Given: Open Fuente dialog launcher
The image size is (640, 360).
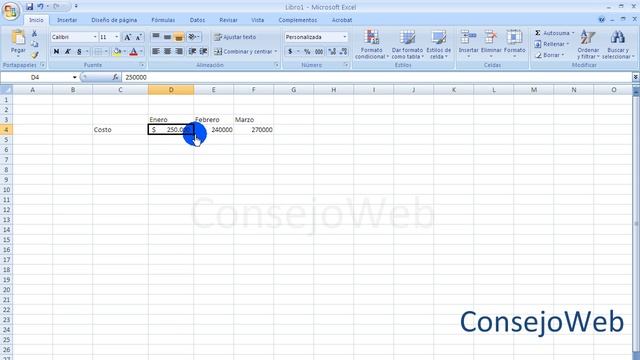Looking at the screenshot, I should coord(142,65).
